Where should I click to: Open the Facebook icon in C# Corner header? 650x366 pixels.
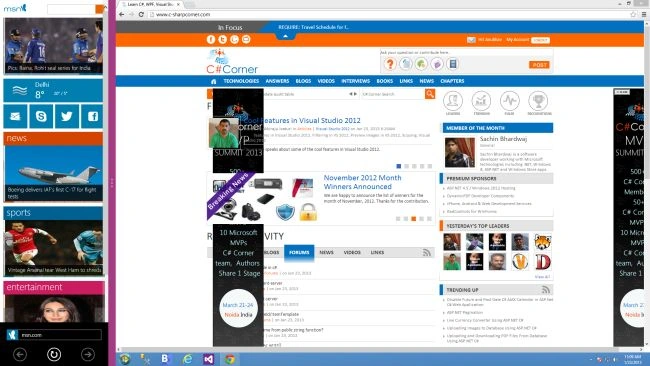(211, 39)
